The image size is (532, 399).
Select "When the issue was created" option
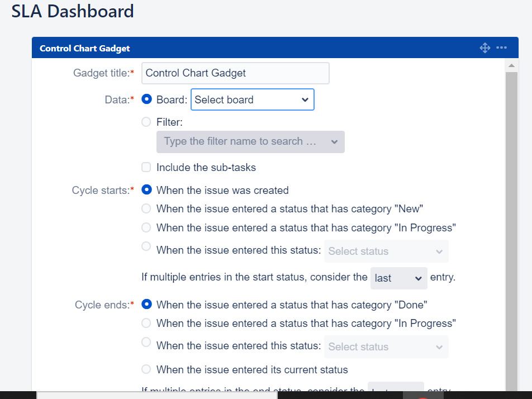(146, 190)
